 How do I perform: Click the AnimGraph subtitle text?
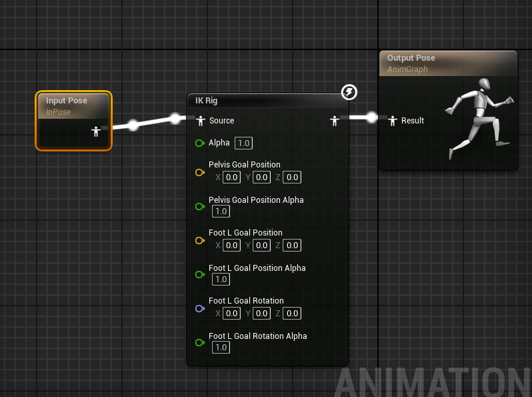click(x=407, y=69)
